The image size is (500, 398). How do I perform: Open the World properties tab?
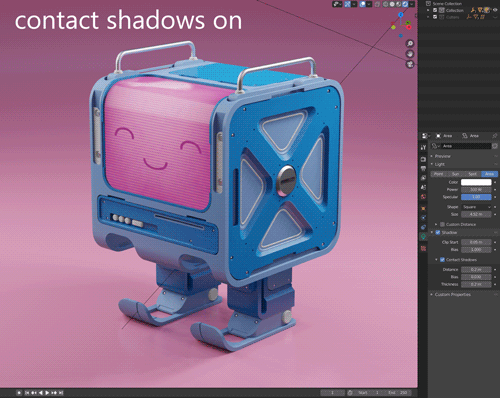pyautogui.click(x=423, y=197)
